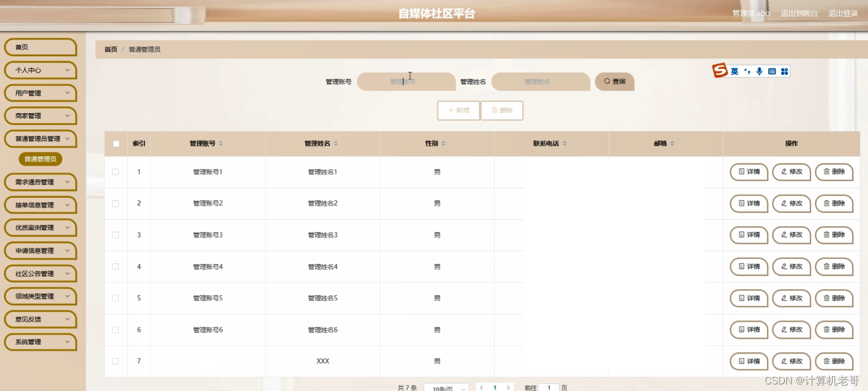868x391 pixels.
Task: Click 修改 for row 管理账号1
Action: pyautogui.click(x=792, y=172)
